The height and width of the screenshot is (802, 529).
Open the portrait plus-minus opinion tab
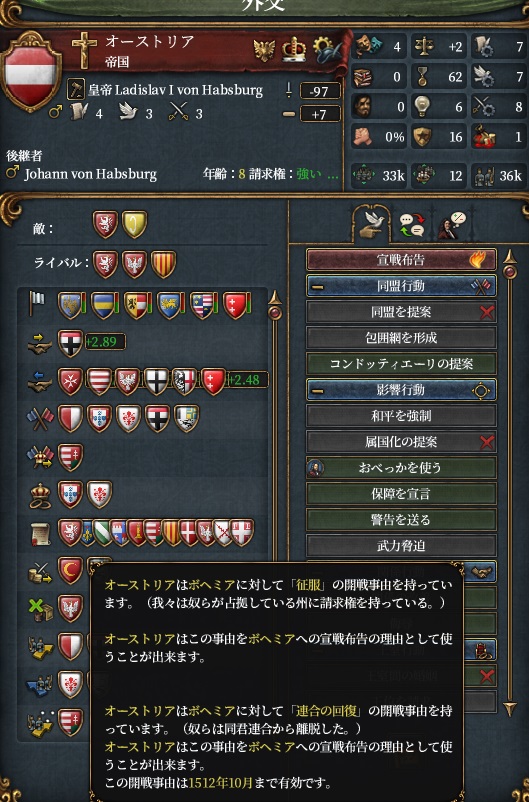pos(453,226)
